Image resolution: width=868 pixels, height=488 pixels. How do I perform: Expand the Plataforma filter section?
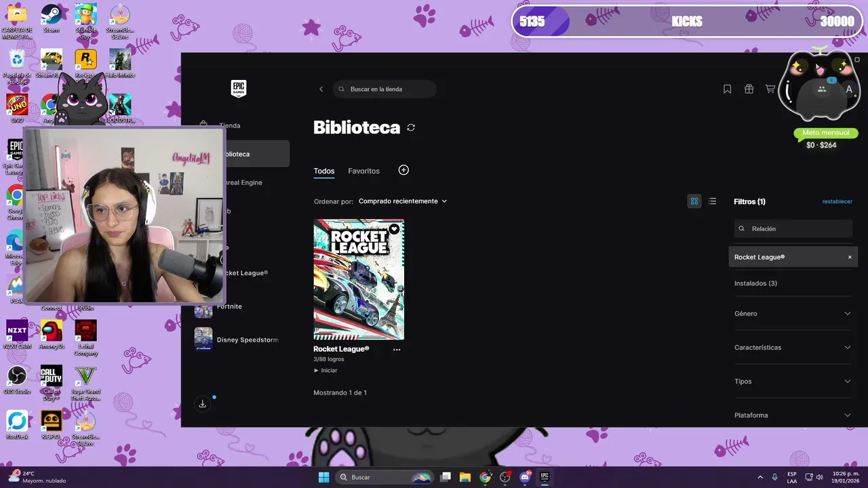[793, 415]
